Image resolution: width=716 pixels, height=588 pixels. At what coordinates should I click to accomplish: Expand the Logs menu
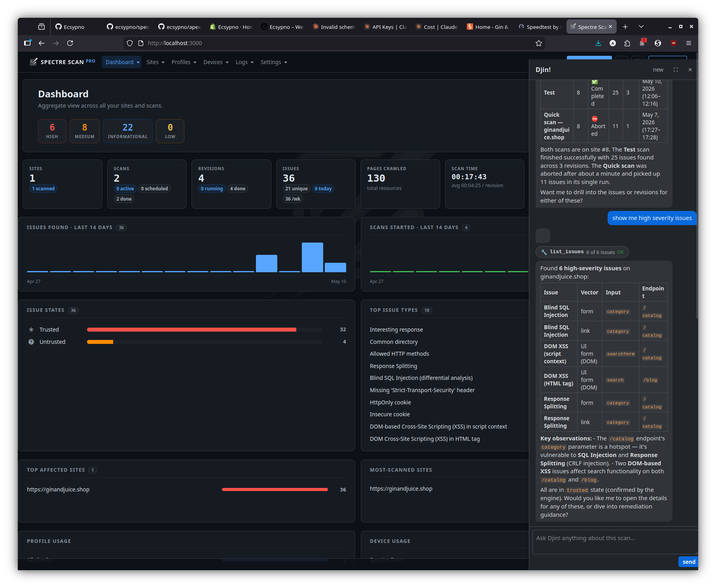(x=244, y=62)
